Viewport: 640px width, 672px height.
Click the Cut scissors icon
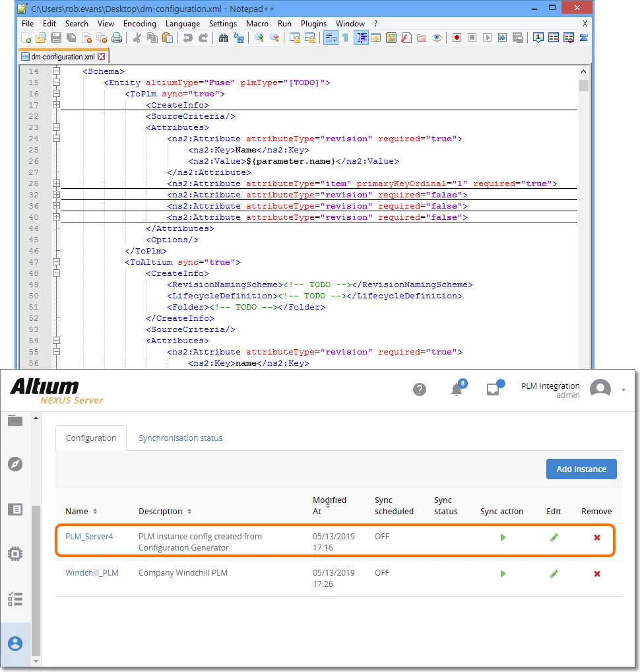(137, 38)
